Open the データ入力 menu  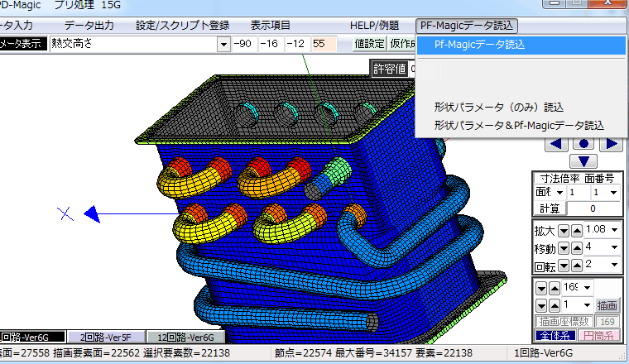(x=16, y=26)
